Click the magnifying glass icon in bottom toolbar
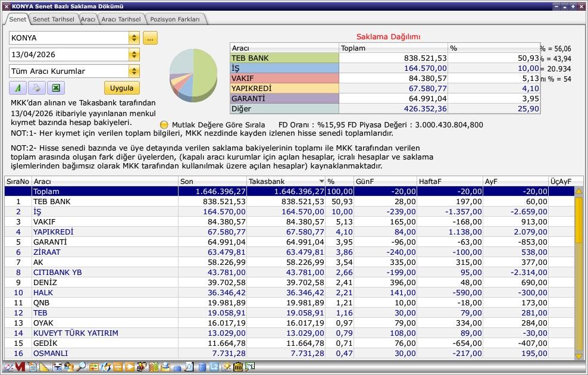Image resolution: width=588 pixels, height=375 pixels. [81, 367]
